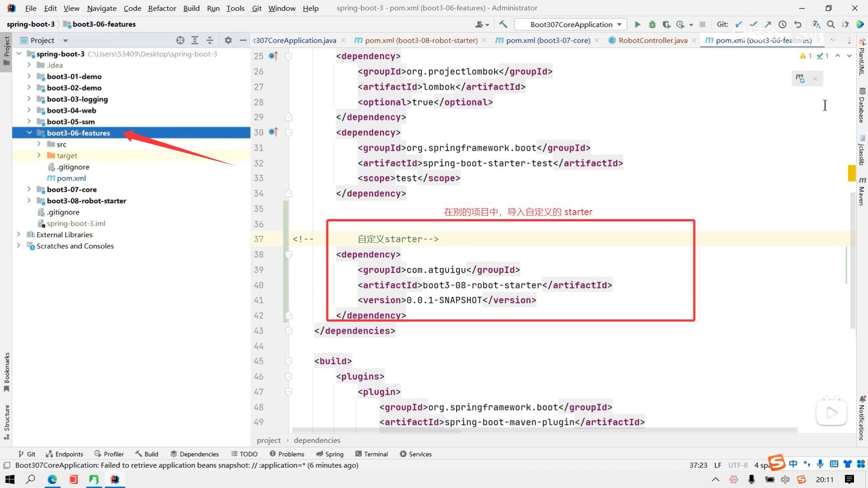Run Boot307CoreApplication with green play icon
Image resolution: width=868 pixels, height=488 pixels.
637,24
